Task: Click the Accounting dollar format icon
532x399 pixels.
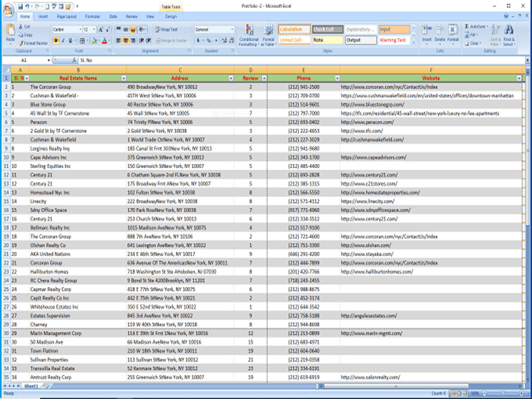Action: 198,41
